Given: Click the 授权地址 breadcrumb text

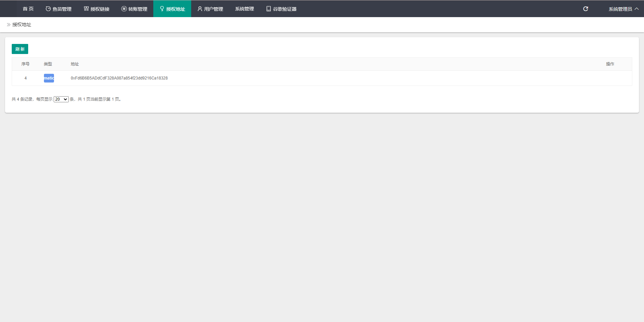Looking at the screenshot, I should point(22,24).
